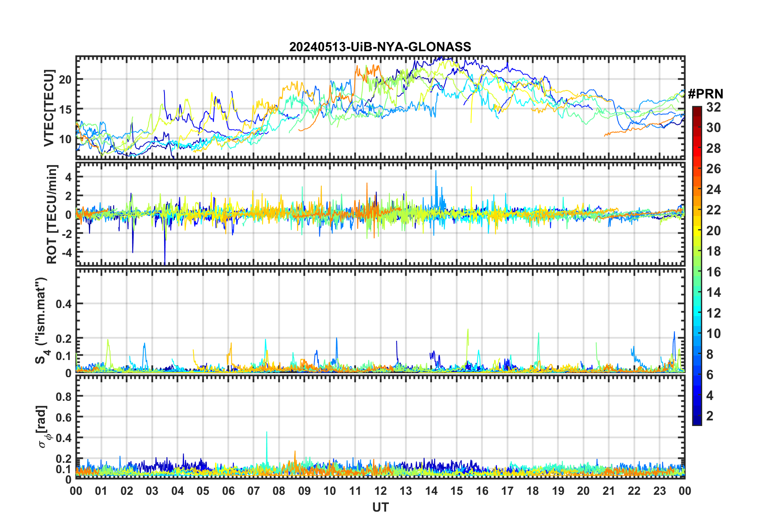
Task: Select the VTEC[TECU] y-axis label
Action: pyautogui.click(x=49, y=108)
